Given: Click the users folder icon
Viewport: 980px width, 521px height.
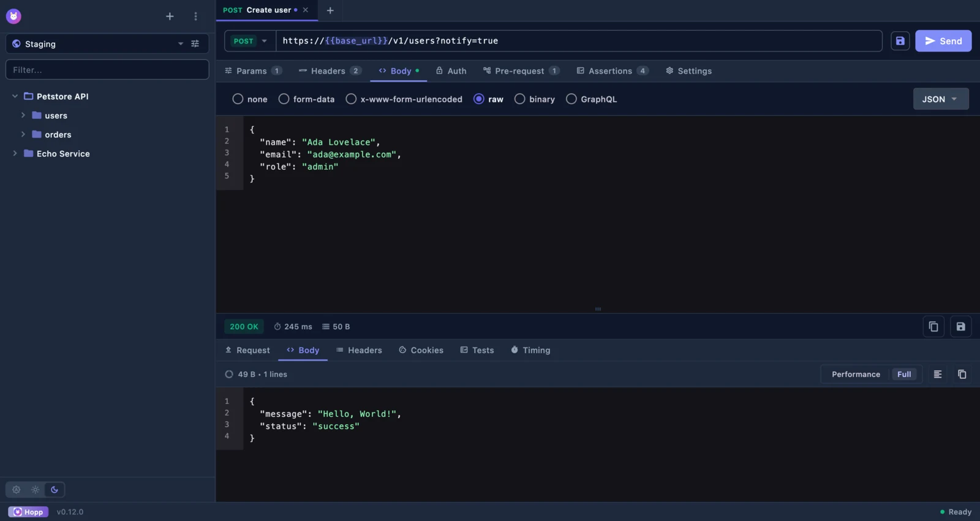Looking at the screenshot, I should (37, 115).
